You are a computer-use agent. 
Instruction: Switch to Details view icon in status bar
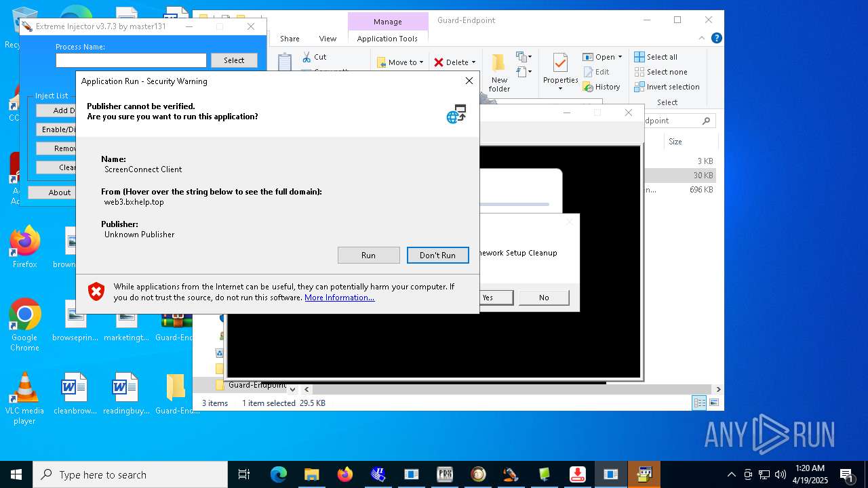(x=699, y=403)
